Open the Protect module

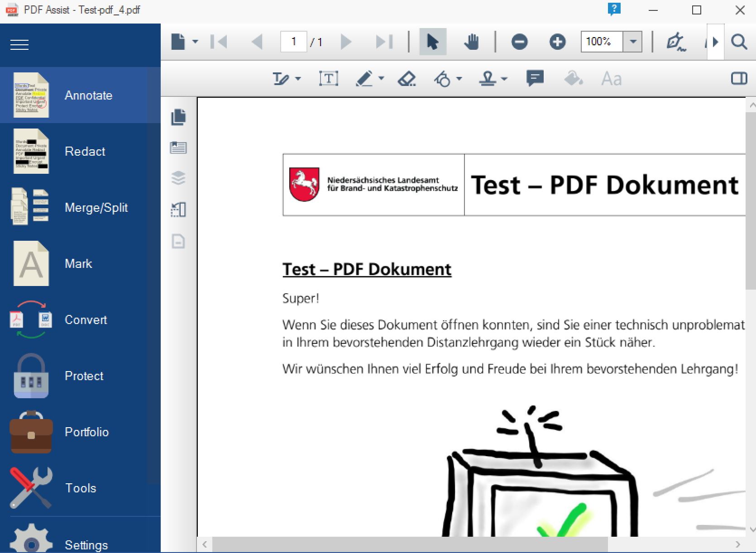click(x=80, y=376)
